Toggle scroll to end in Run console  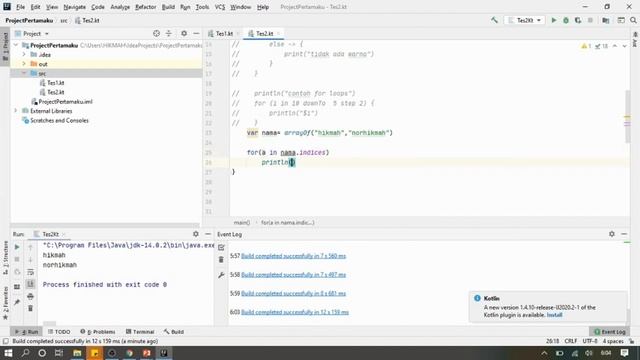30,284
